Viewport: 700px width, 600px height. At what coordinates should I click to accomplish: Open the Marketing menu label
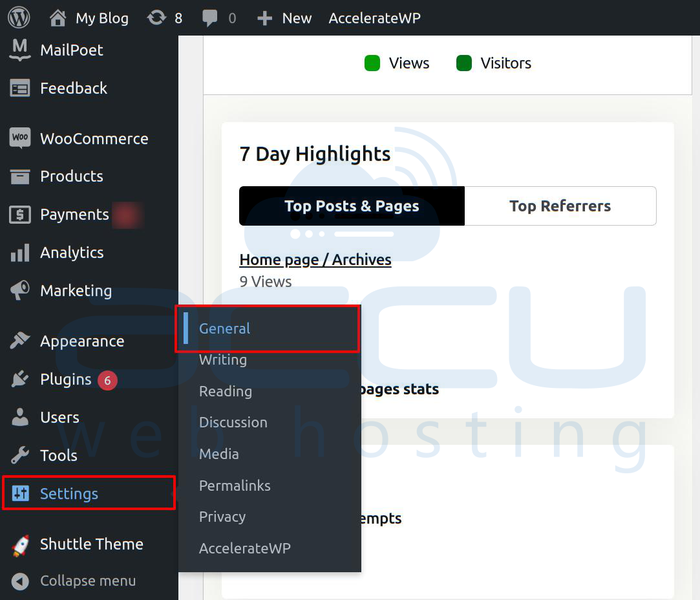click(x=76, y=291)
